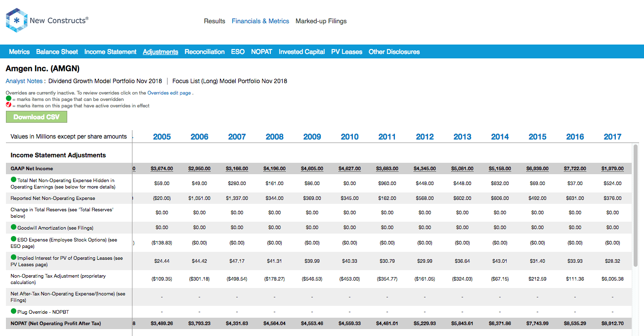644x336 pixels.
Task: Switch to the Balance Sheet tab
Action: click(x=57, y=51)
